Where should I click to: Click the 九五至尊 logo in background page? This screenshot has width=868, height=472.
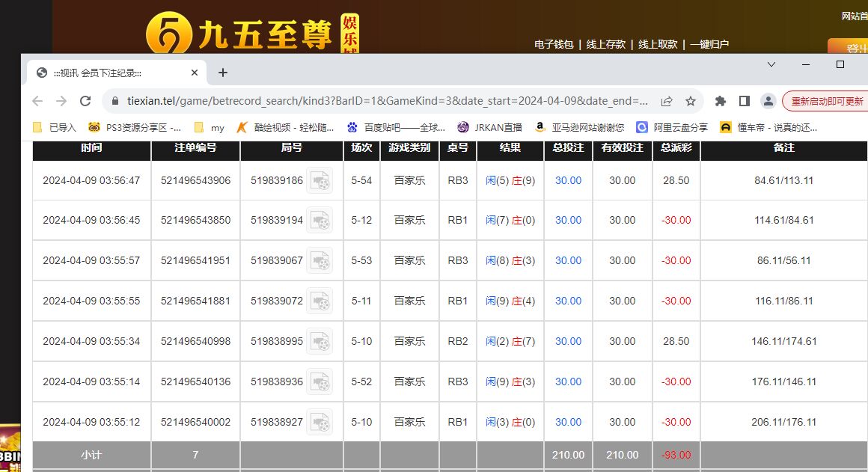click(x=252, y=33)
